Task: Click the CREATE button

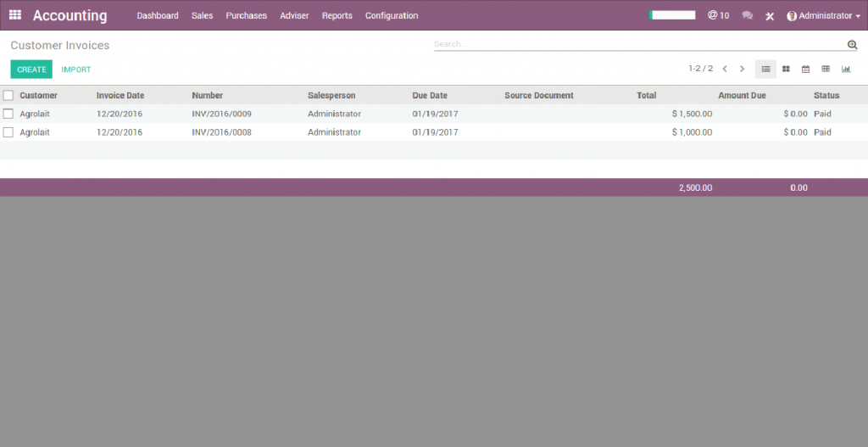Action: tap(31, 70)
